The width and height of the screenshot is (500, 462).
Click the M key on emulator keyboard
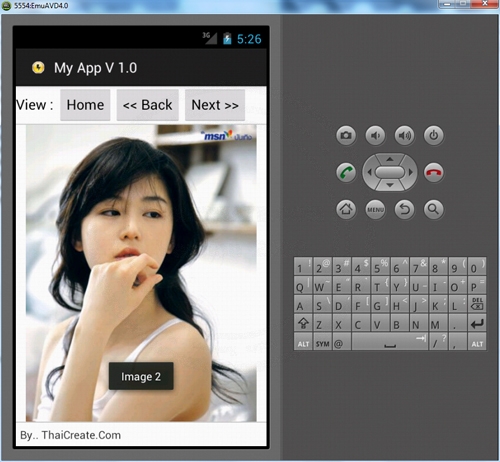438,323
